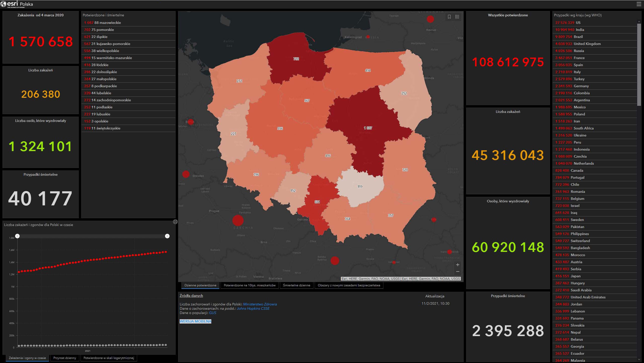The width and height of the screenshot is (644, 363).
Task: Zoom in the map with plus button
Action: [x=458, y=265]
